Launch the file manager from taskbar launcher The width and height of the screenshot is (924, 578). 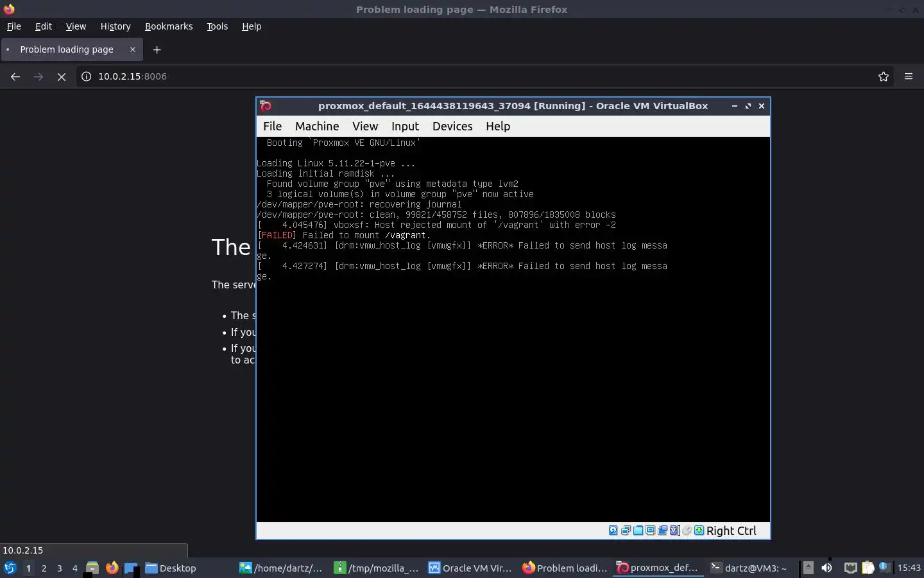tap(92, 568)
